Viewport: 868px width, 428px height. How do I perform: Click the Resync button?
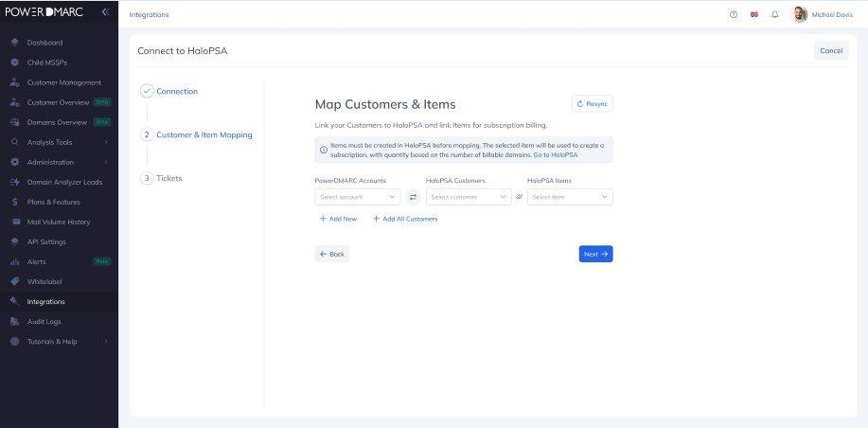point(593,104)
